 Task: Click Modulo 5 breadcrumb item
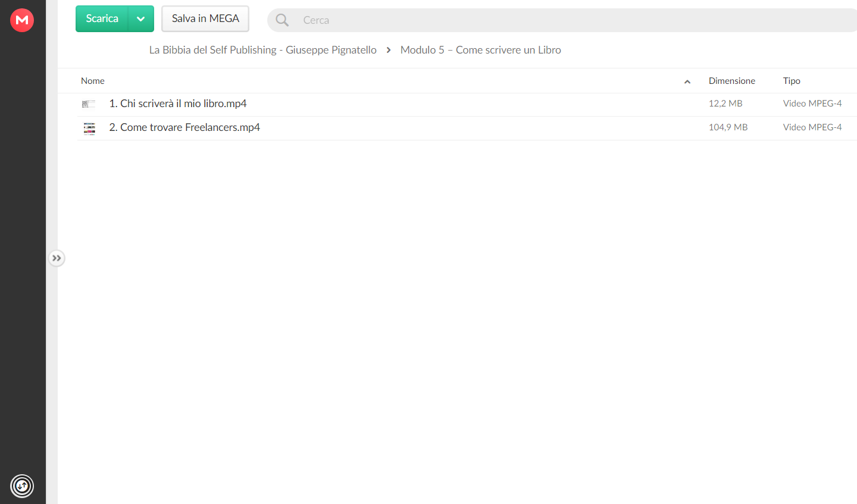(x=481, y=50)
